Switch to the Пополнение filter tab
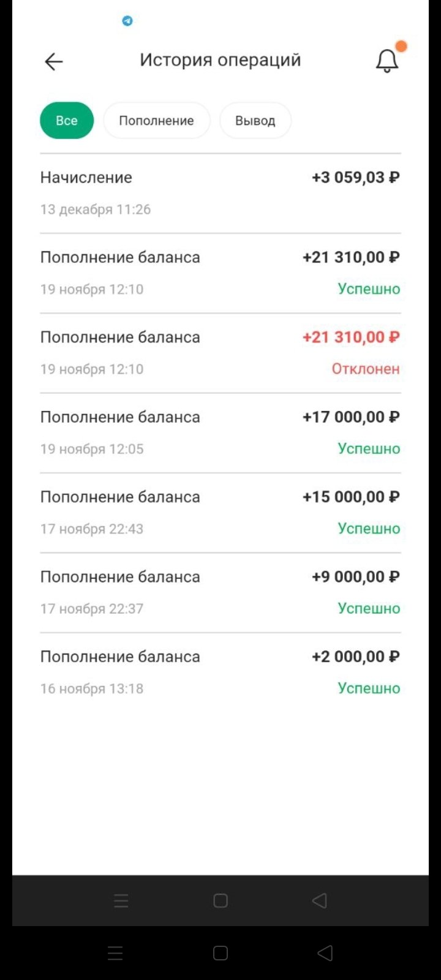 (x=156, y=121)
